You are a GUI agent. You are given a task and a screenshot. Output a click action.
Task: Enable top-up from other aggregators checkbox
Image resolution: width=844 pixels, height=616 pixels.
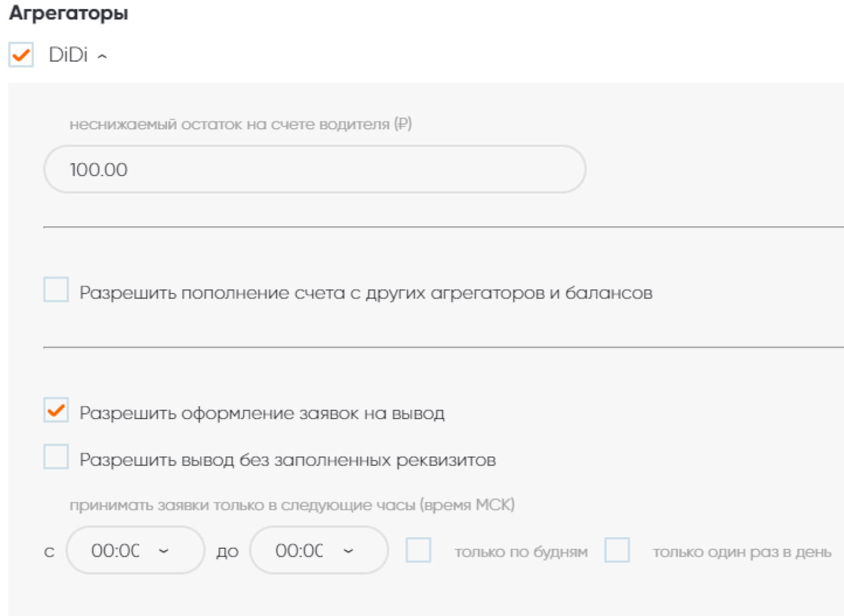click(56, 290)
